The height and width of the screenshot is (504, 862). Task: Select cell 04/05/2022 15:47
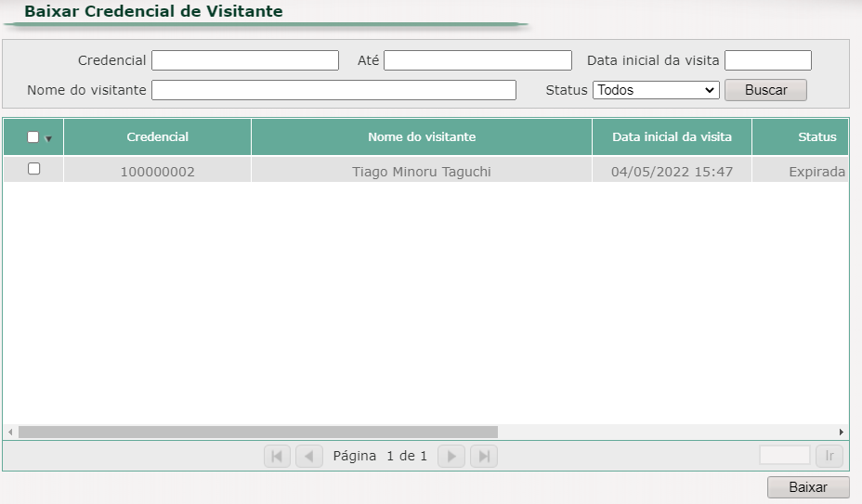click(672, 169)
